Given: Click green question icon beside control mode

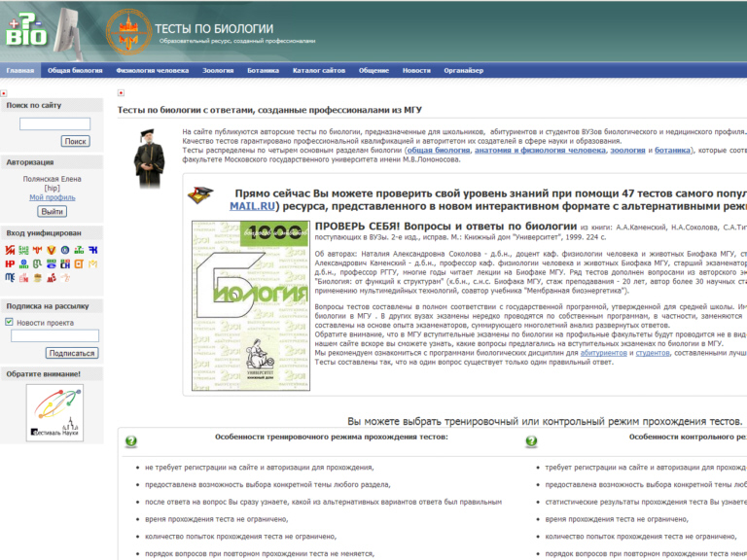Looking at the screenshot, I should tap(531, 441).
